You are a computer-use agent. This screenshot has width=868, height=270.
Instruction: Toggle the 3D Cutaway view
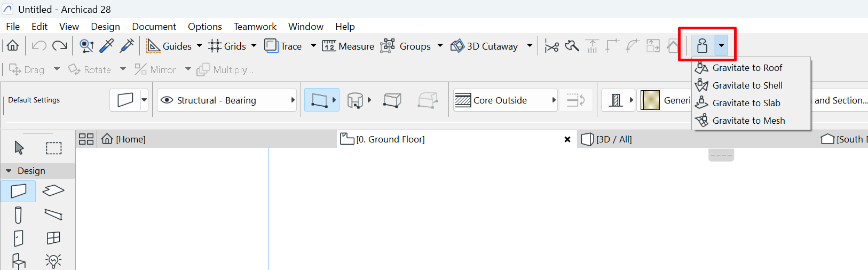coord(485,46)
